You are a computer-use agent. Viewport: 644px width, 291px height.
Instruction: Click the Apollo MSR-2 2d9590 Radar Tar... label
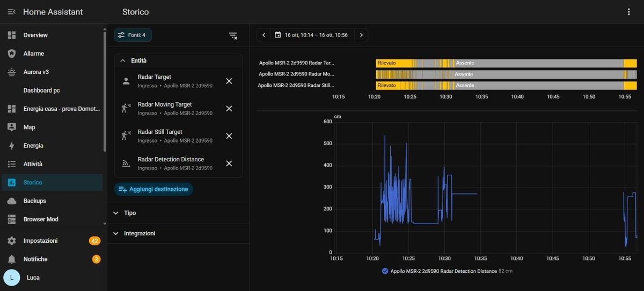297,63
